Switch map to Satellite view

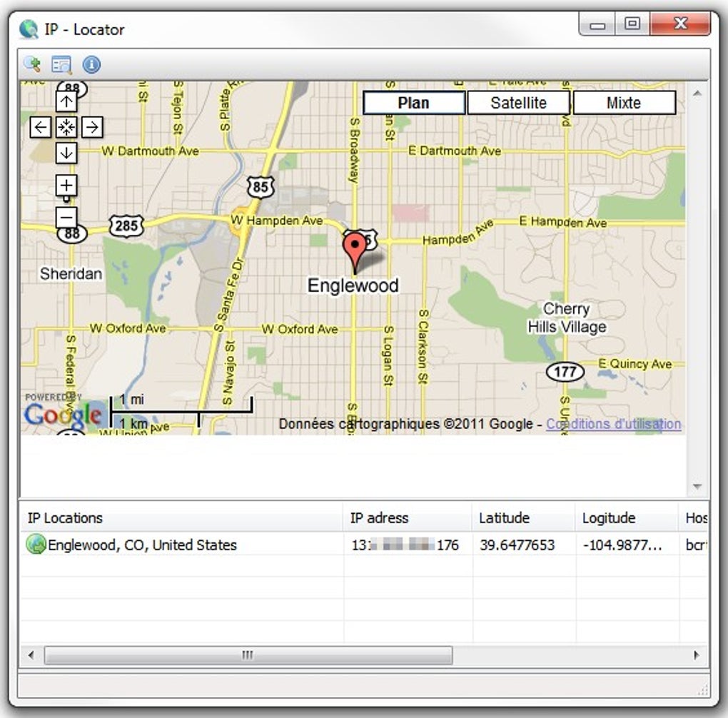coord(519,103)
